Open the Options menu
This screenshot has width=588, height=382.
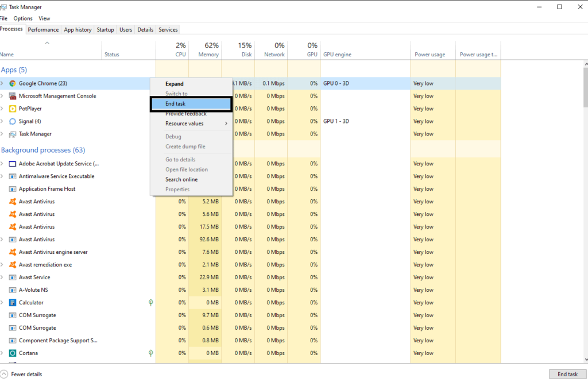[23, 18]
